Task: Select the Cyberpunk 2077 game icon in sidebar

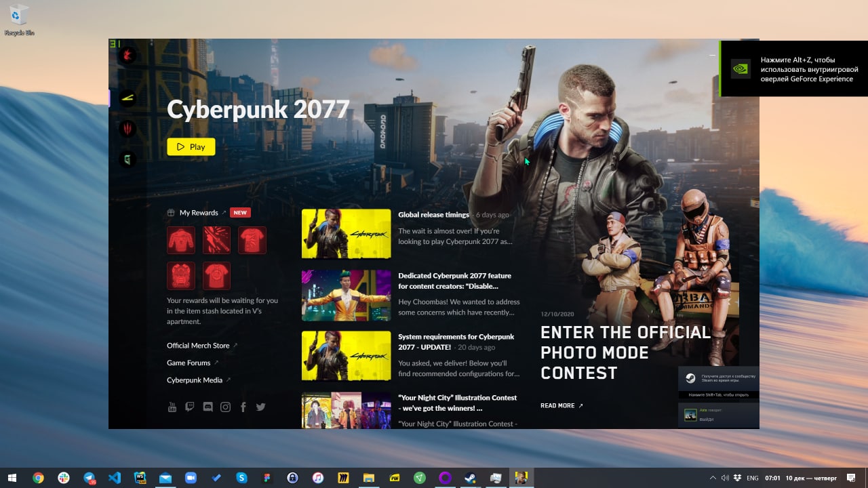Action: (127, 99)
